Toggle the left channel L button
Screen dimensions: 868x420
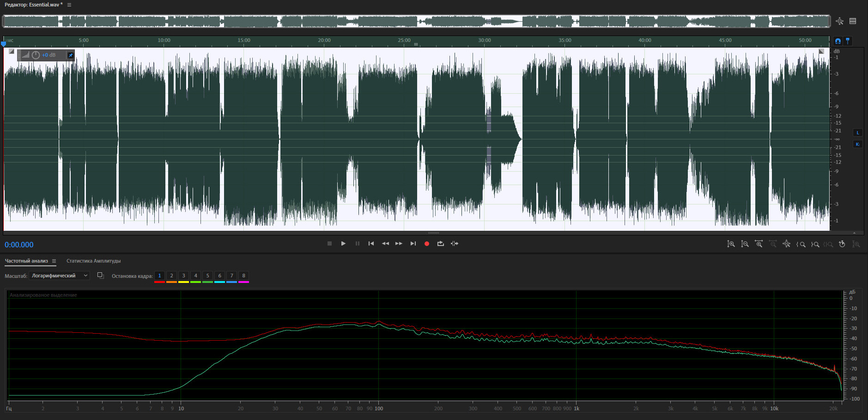pos(858,133)
